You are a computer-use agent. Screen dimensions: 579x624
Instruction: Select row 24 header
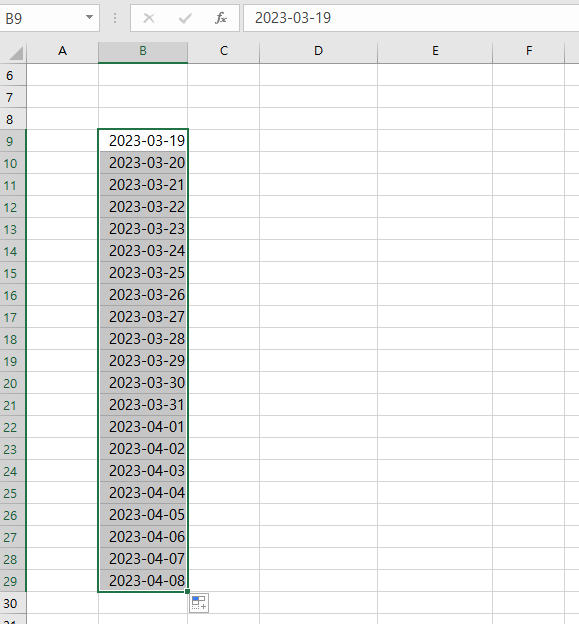point(13,471)
